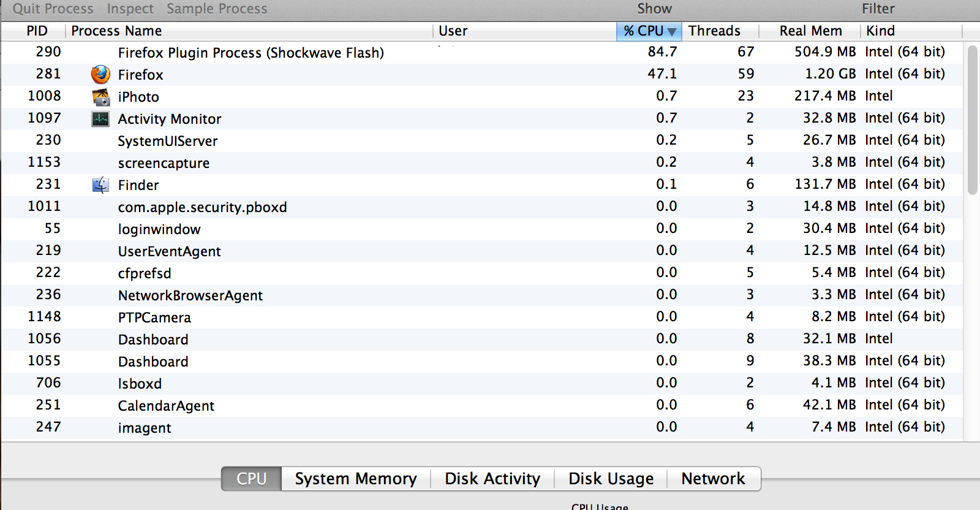Click the Finder app icon

coord(100,185)
